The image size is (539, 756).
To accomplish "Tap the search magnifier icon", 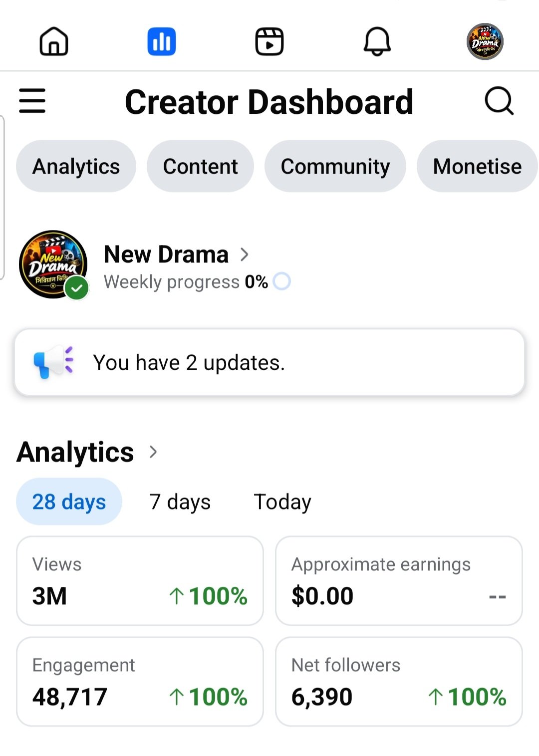I will (x=500, y=101).
